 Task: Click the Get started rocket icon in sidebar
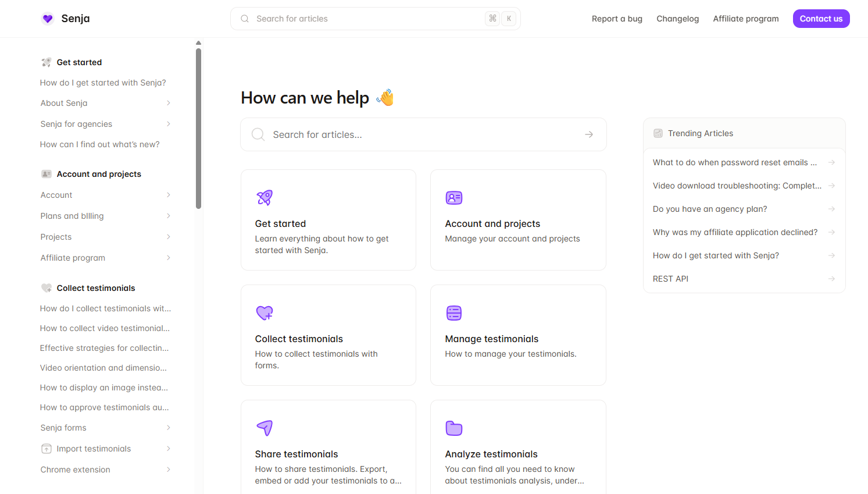(x=47, y=62)
